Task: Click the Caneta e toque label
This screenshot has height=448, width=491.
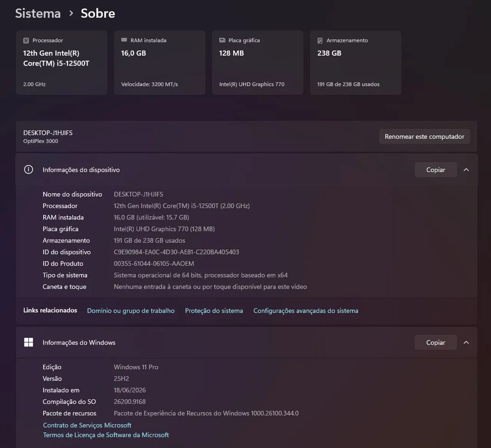Action: pyautogui.click(x=64, y=287)
